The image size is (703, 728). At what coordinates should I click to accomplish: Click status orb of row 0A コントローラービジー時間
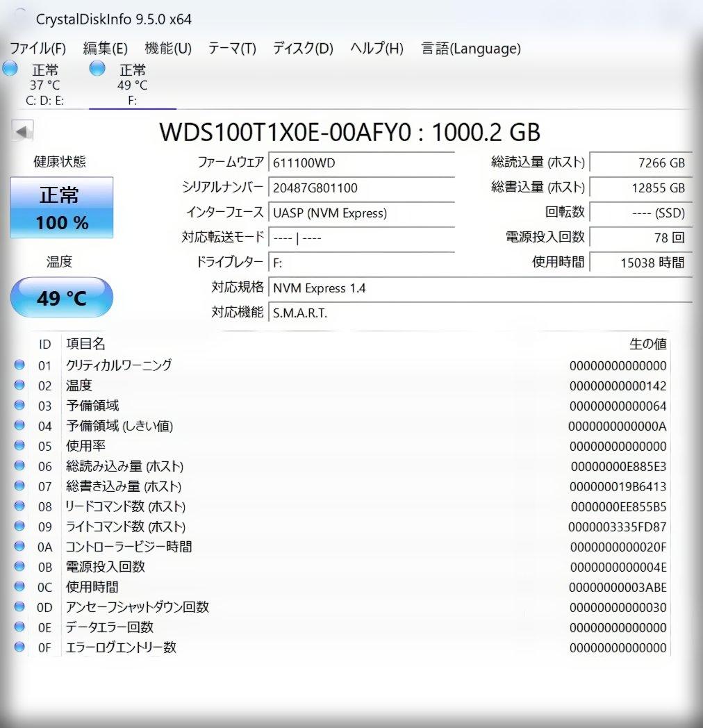point(19,545)
